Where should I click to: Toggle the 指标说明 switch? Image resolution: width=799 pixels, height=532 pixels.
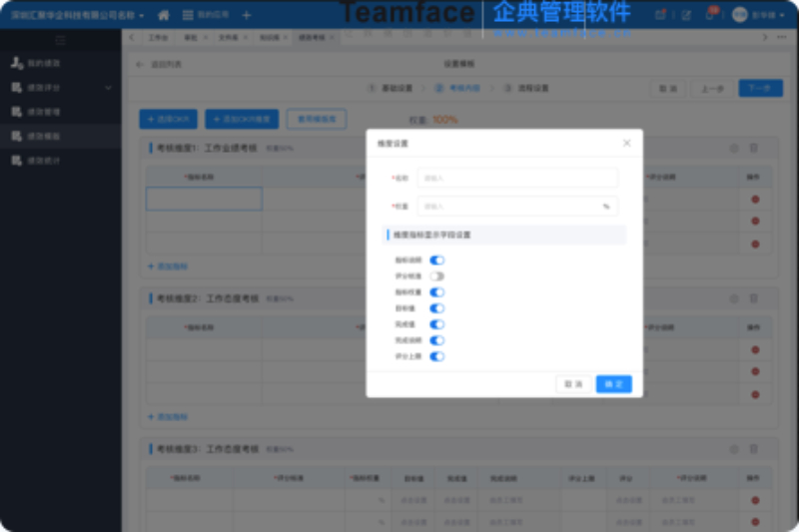(436, 261)
